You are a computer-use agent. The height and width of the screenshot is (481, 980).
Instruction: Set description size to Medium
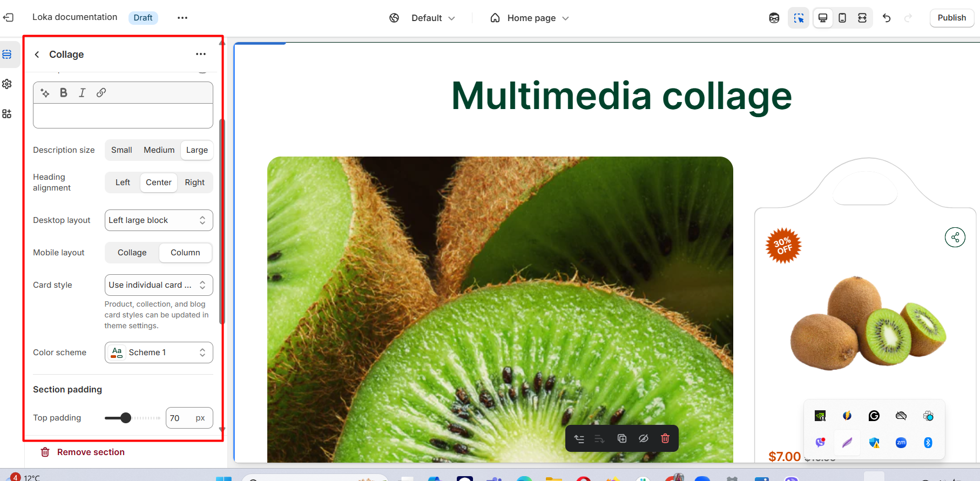(x=159, y=150)
